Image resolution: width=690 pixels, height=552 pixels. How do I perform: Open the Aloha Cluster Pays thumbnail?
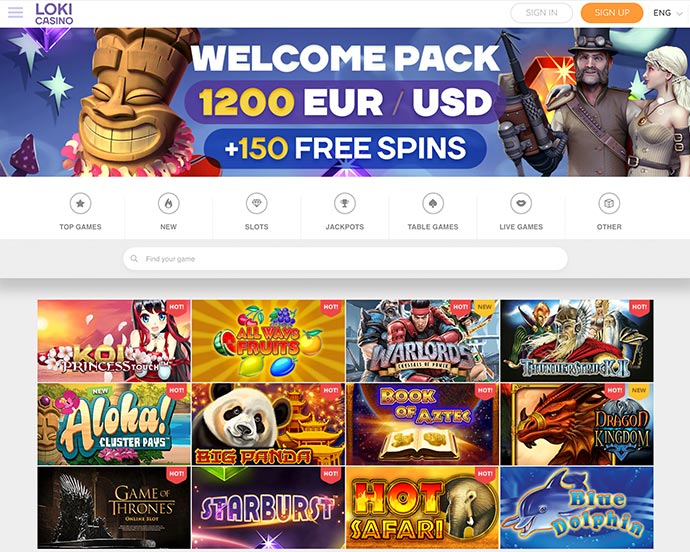(x=114, y=424)
